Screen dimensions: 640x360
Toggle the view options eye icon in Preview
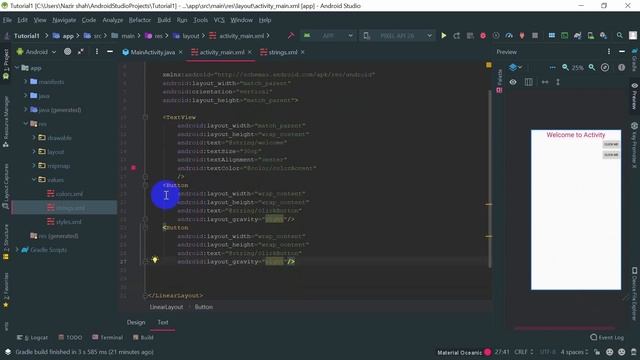tap(513, 82)
